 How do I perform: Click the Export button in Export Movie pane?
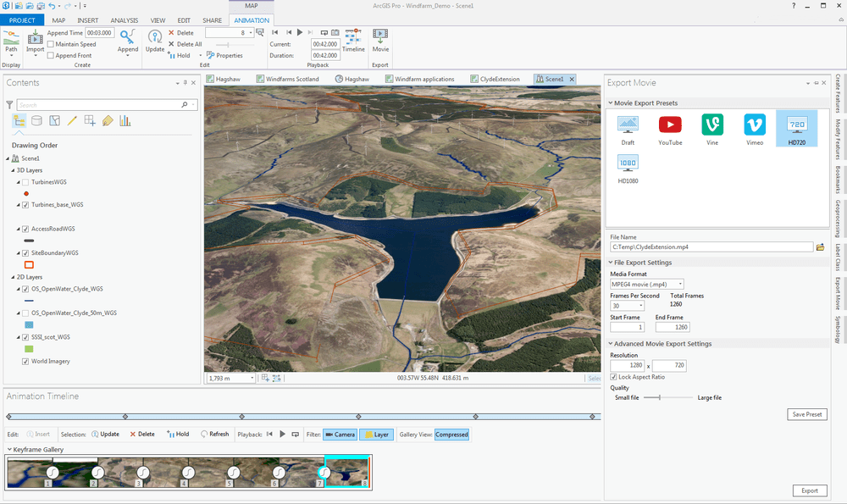[810, 490]
